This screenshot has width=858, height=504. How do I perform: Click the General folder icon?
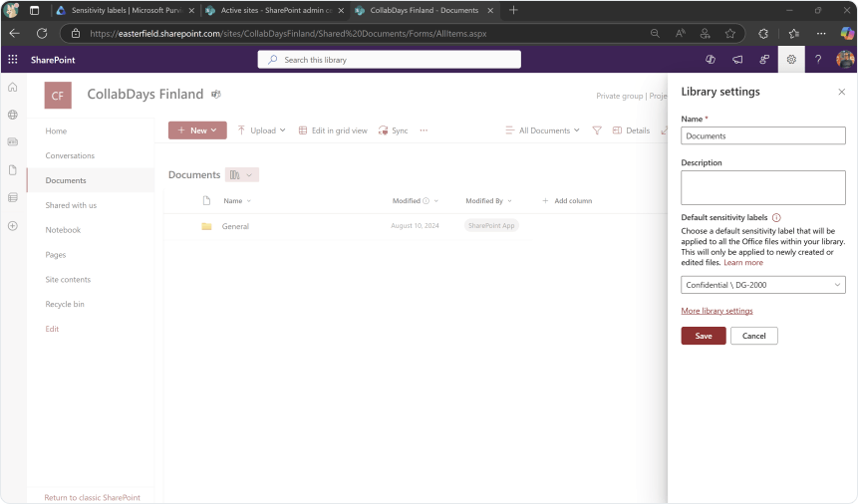coord(206,226)
